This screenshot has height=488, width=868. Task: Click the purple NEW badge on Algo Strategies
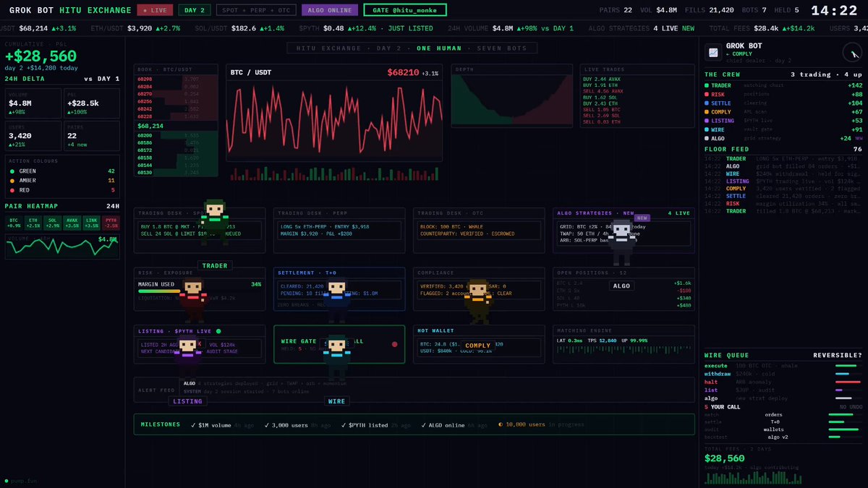click(x=642, y=218)
